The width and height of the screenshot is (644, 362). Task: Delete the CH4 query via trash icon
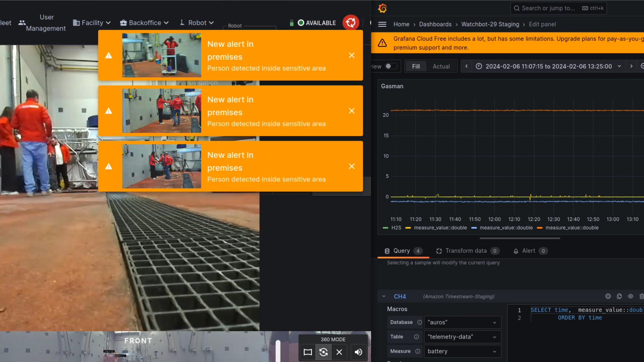pos(641,296)
